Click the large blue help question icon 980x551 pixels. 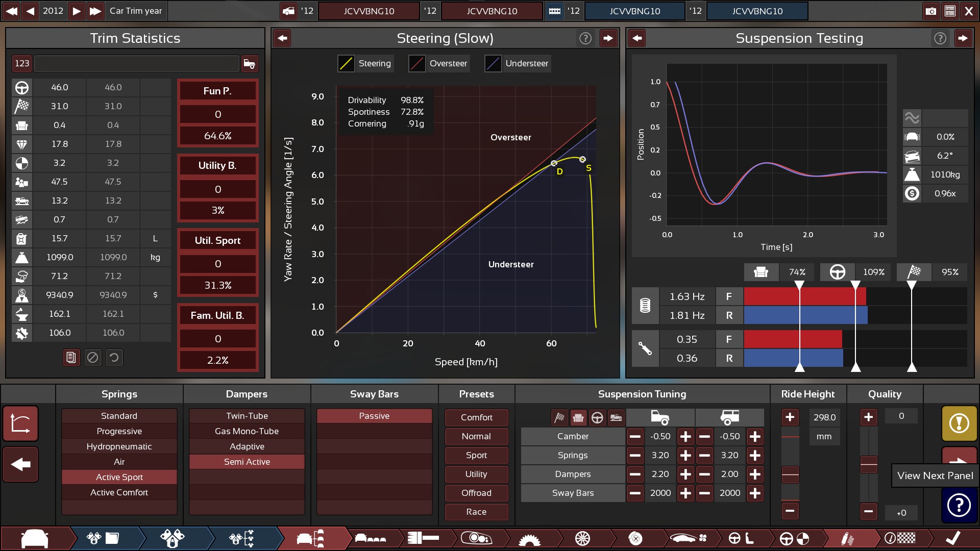[959, 506]
